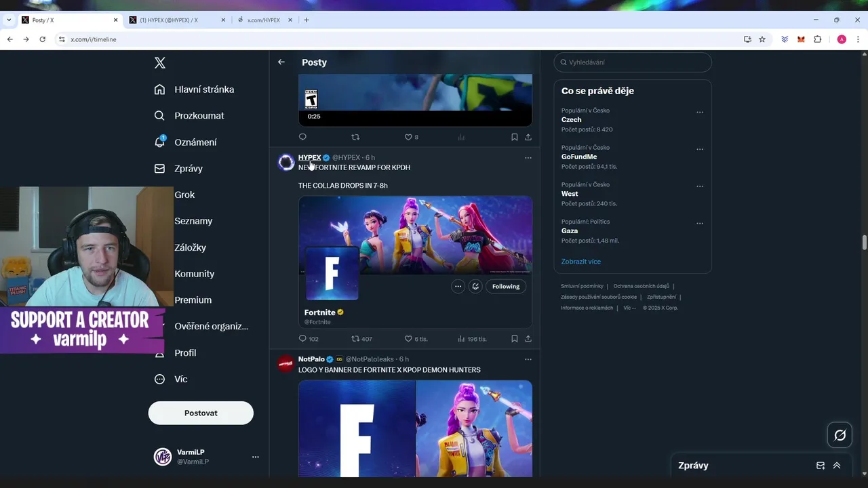
Task: Open the more menu on the HYPEX post
Action: 528,158
